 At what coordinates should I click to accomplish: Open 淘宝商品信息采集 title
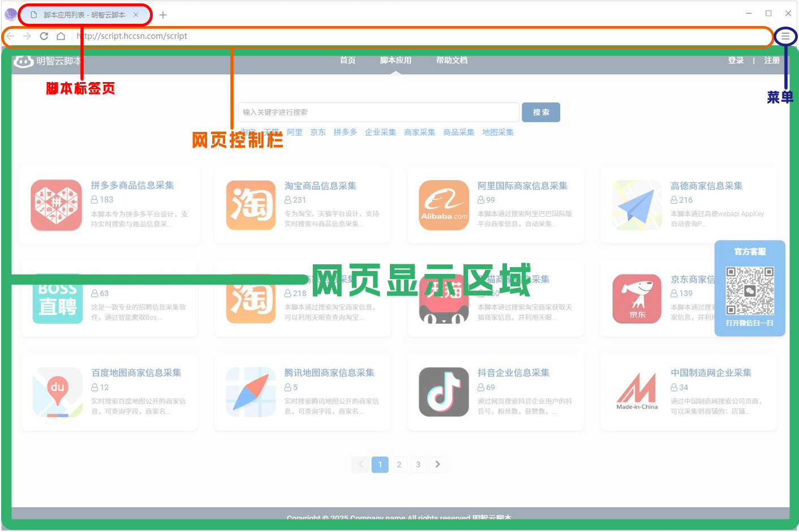(x=320, y=186)
